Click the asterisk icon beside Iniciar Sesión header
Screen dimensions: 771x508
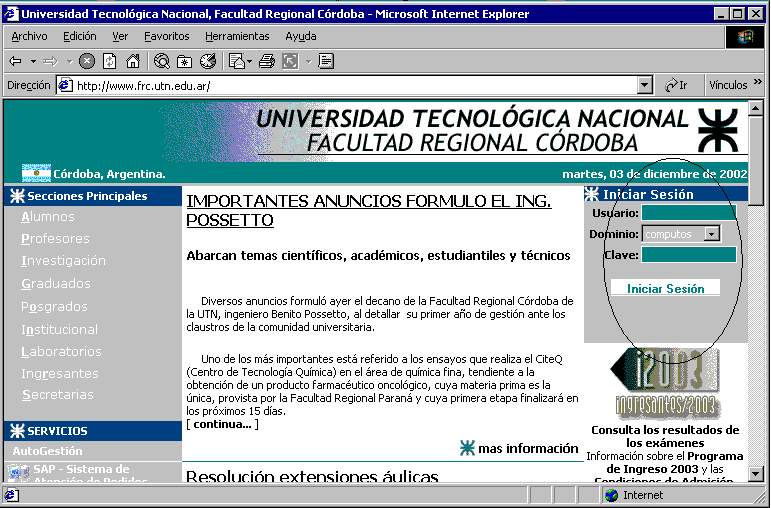click(592, 194)
